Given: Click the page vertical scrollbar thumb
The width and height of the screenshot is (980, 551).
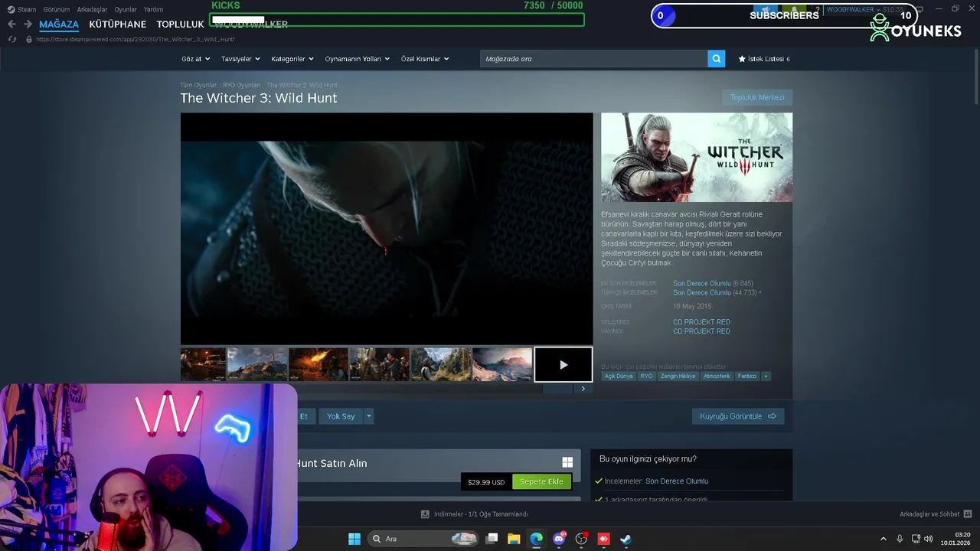Looking at the screenshot, I should 975,77.
